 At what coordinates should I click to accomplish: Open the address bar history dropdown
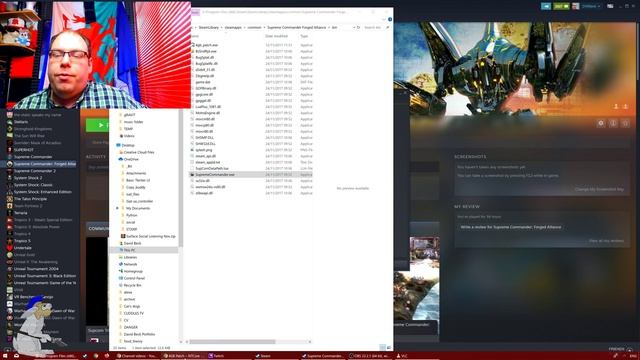tap(353, 27)
